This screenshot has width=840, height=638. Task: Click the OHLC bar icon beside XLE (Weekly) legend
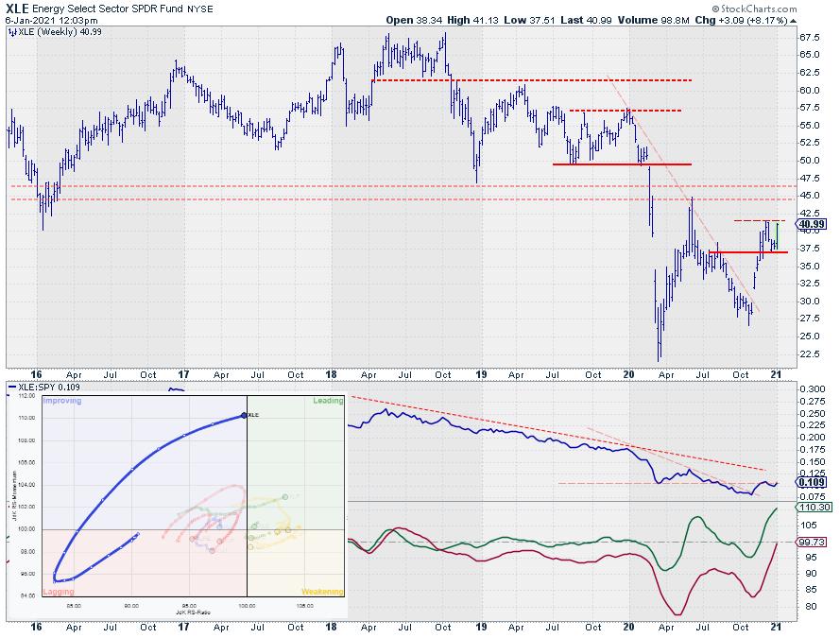click(x=11, y=32)
